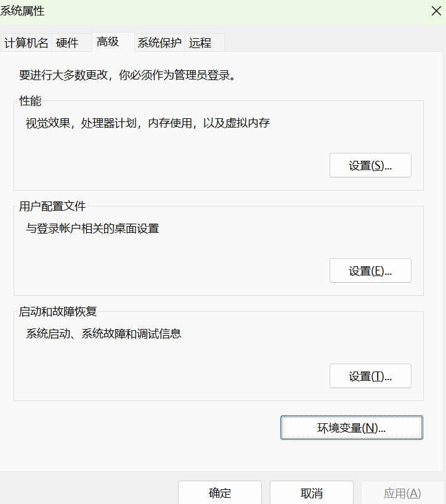446x504 pixels.
Task: Switch to the 远程 tab
Action: tap(205, 43)
